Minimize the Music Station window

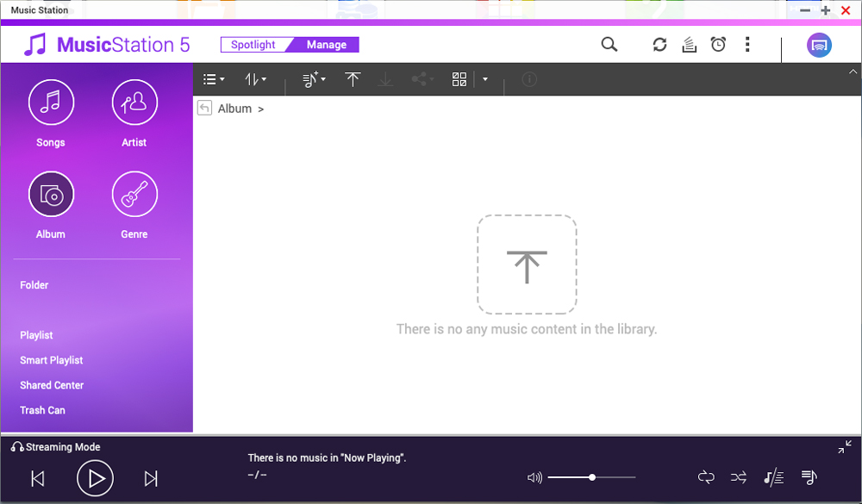point(805,10)
